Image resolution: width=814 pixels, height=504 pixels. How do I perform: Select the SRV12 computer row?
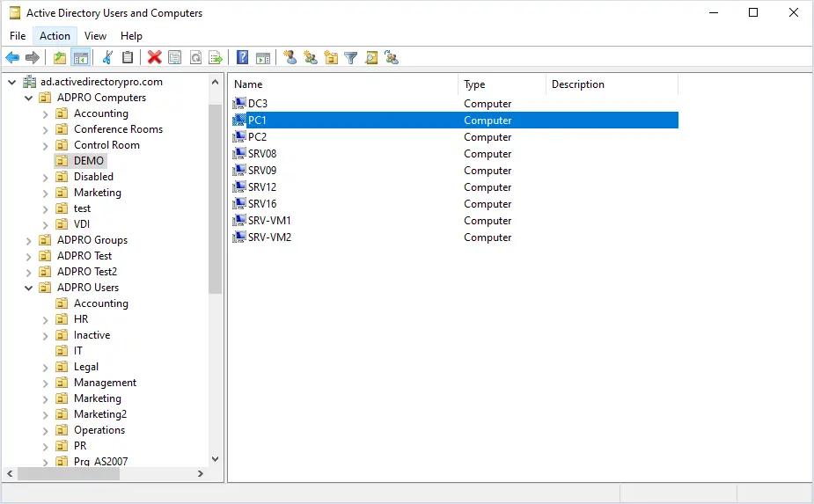coord(454,186)
